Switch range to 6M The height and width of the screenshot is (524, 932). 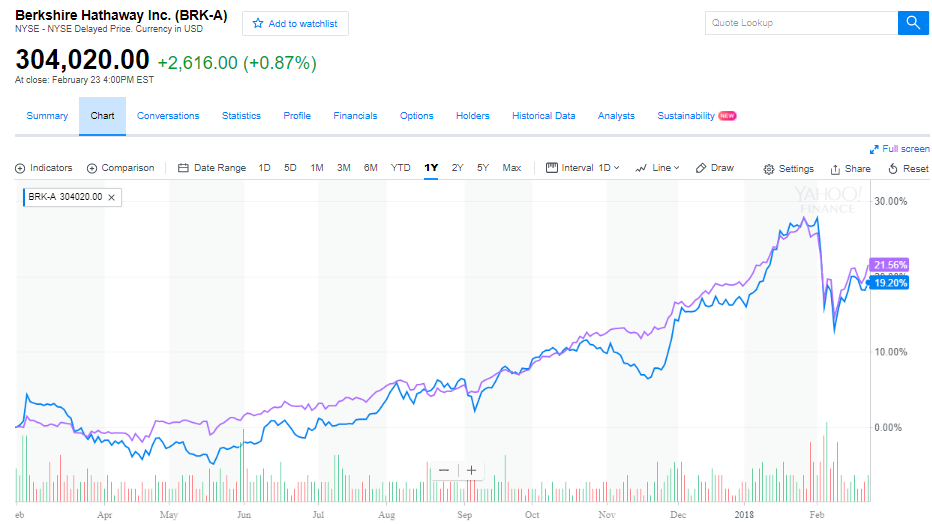click(x=370, y=168)
